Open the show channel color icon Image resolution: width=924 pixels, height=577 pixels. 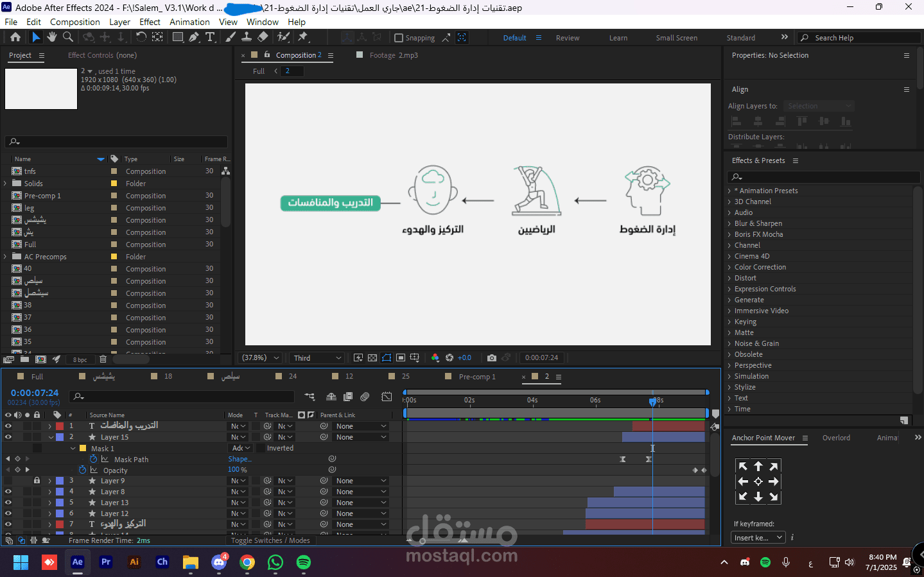click(x=435, y=358)
